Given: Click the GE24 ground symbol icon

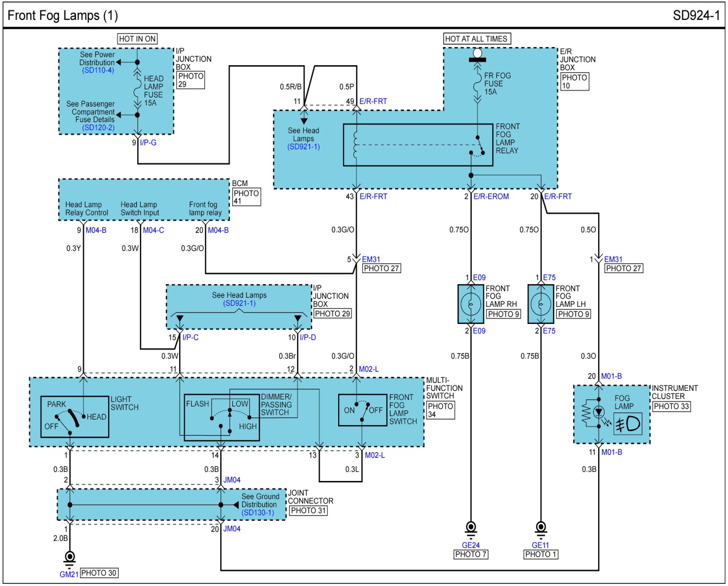Looking at the screenshot, I should point(471,528).
